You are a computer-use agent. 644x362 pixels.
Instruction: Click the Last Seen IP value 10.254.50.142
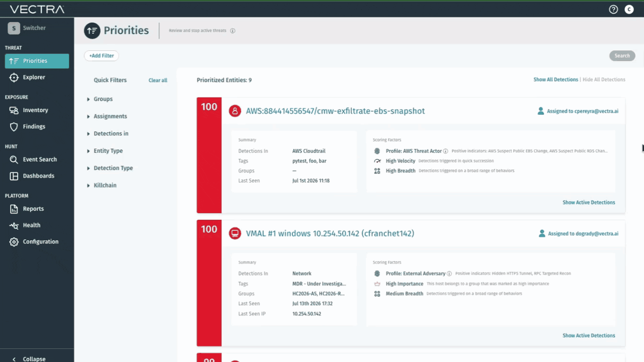(307, 314)
